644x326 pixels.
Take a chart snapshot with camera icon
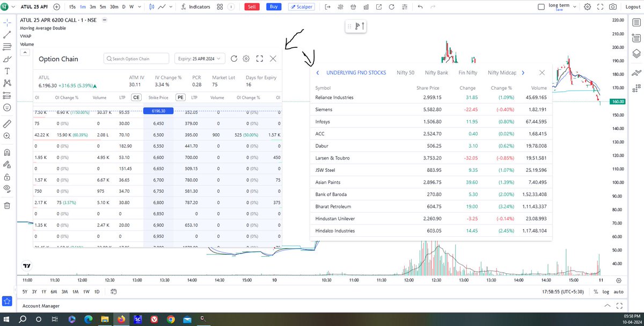point(613,7)
